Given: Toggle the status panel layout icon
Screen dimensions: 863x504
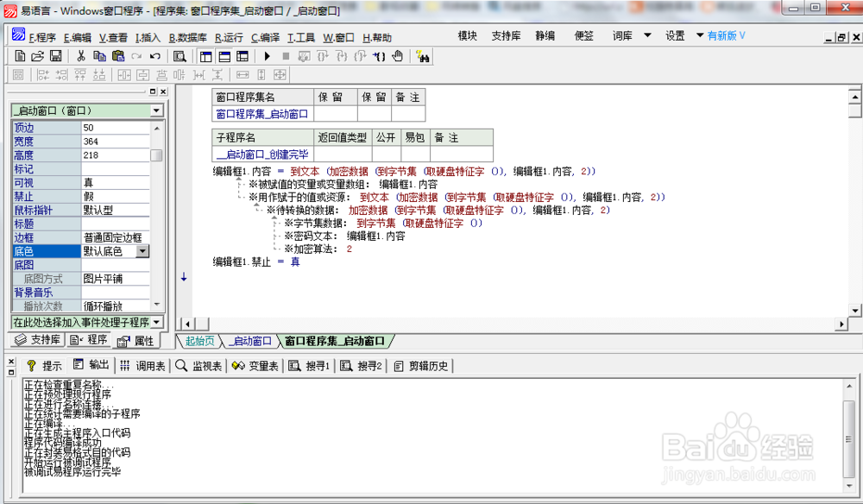Looking at the screenshot, I should click(224, 56).
